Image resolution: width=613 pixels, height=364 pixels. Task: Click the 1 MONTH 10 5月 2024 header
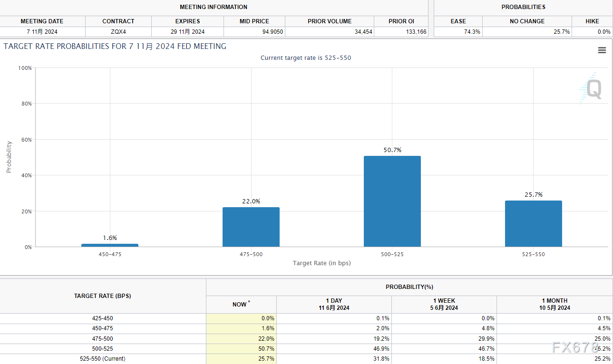click(x=554, y=304)
